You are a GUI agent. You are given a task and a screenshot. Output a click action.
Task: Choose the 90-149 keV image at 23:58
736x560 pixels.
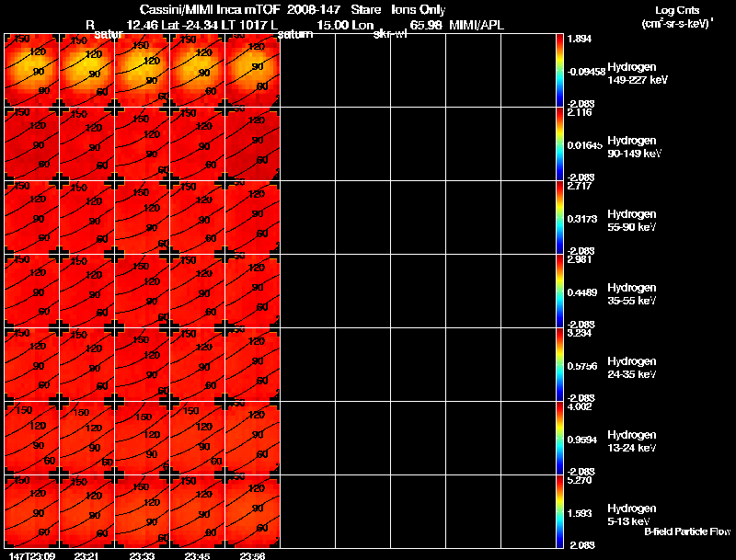(252, 143)
